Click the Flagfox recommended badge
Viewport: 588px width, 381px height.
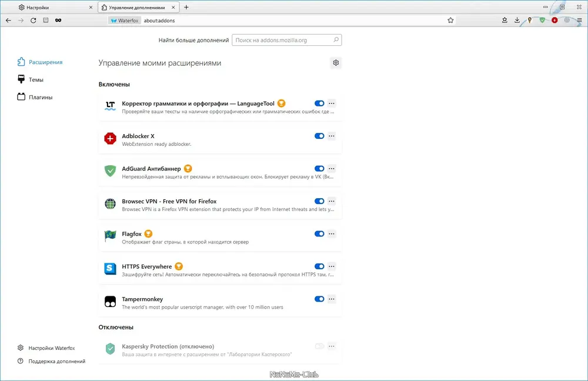(149, 233)
